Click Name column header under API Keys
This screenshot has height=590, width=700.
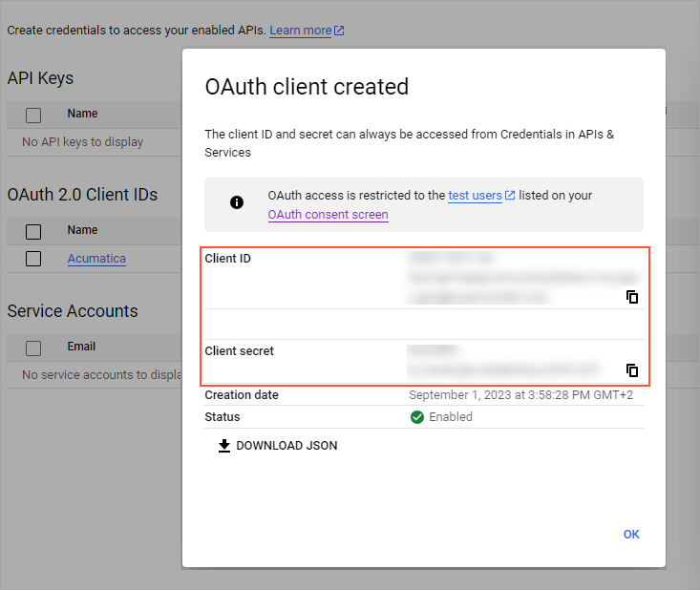pyautogui.click(x=83, y=114)
